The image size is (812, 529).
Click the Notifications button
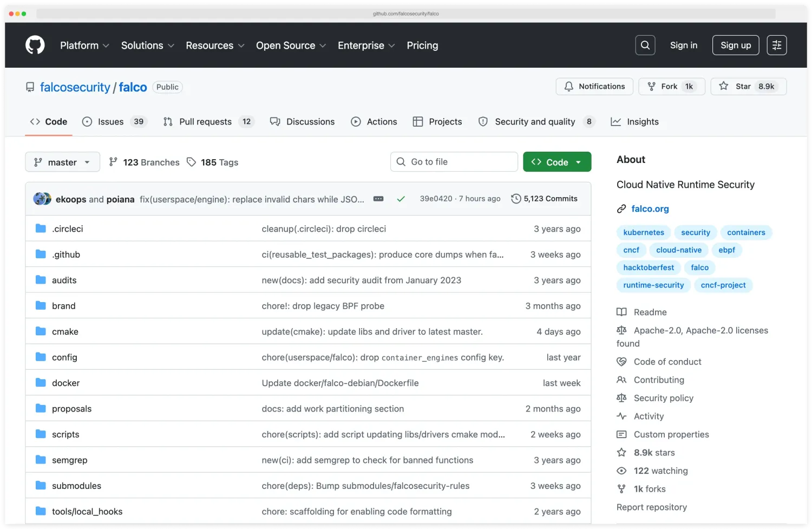(x=594, y=87)
